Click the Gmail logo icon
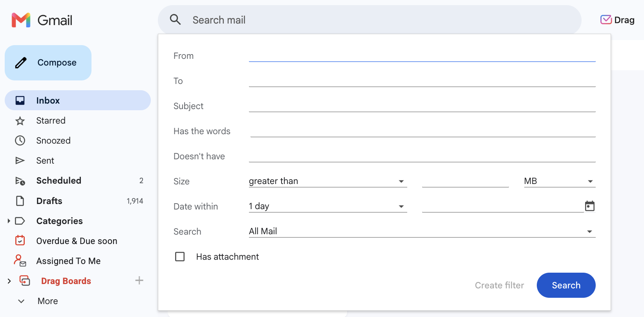644x317 pixels. 21,20
